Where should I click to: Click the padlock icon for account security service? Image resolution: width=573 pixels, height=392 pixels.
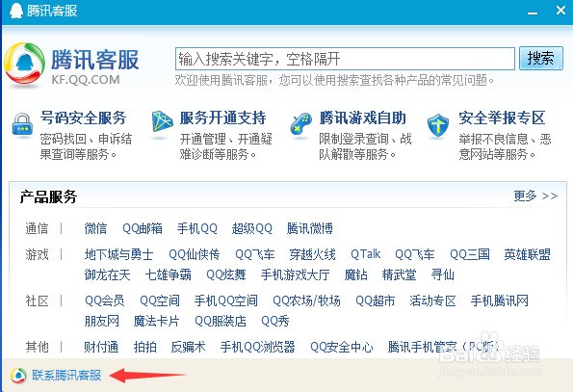click(22, 124)
